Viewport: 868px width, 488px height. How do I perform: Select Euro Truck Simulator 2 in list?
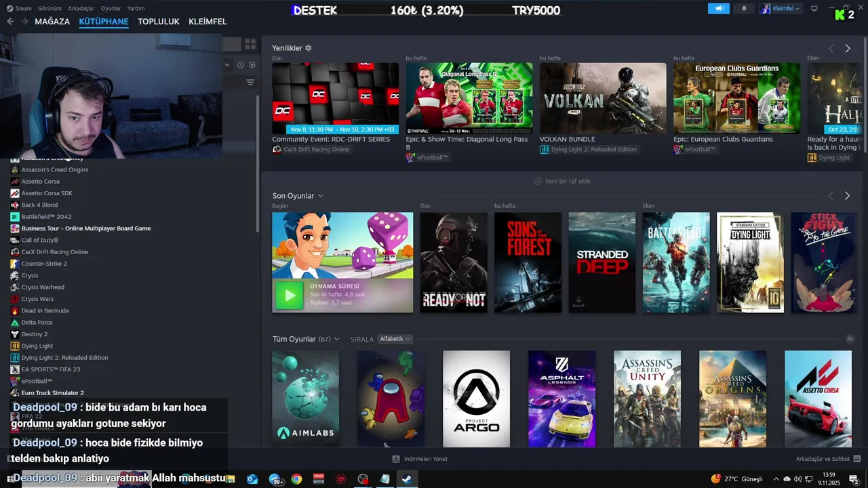52,393
